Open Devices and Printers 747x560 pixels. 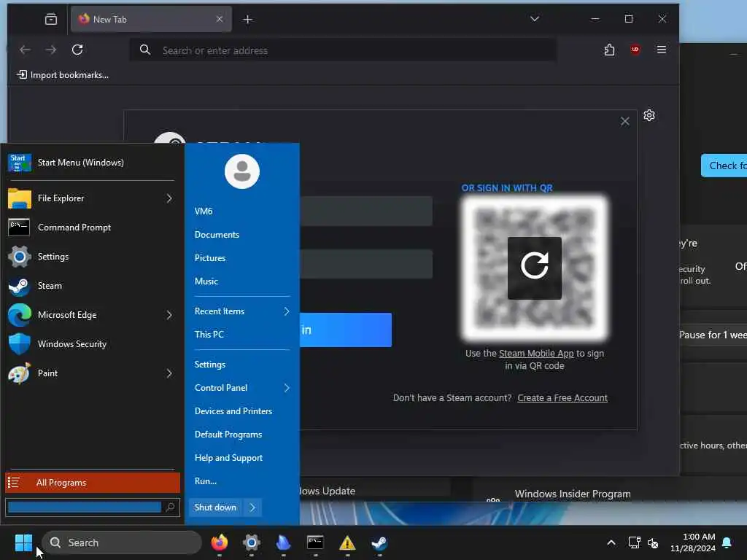233,411
